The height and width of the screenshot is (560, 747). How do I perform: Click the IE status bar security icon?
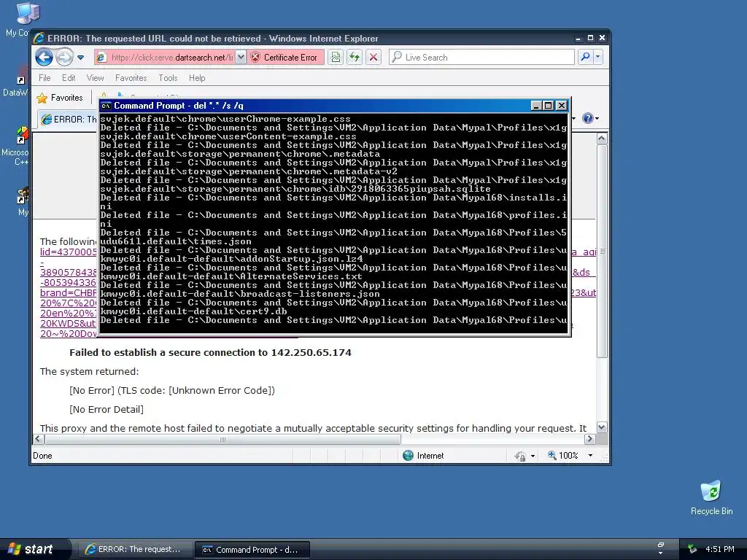point(519,456)
